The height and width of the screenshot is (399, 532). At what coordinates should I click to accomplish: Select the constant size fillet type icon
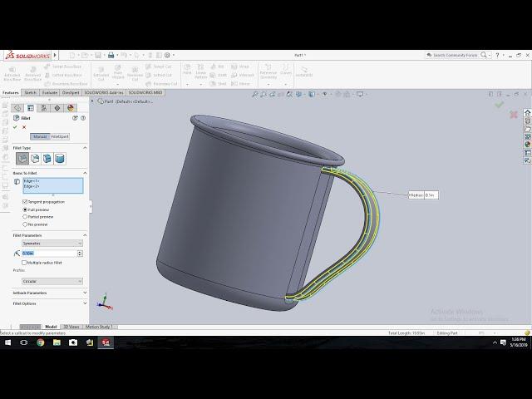pyautogui.click(x=22, y=158)
